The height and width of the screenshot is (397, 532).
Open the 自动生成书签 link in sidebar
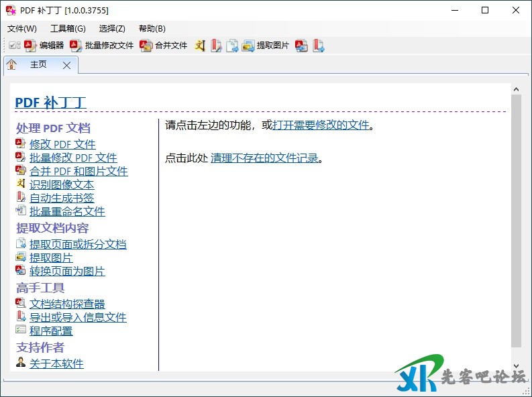pyautogui.click(x=62, y=198)
